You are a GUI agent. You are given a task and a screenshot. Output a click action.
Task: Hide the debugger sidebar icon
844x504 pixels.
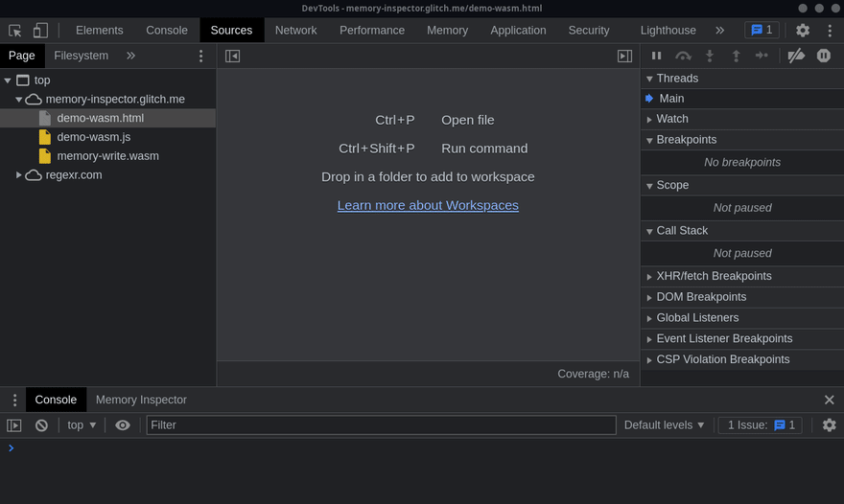click(x=625, y=56)
